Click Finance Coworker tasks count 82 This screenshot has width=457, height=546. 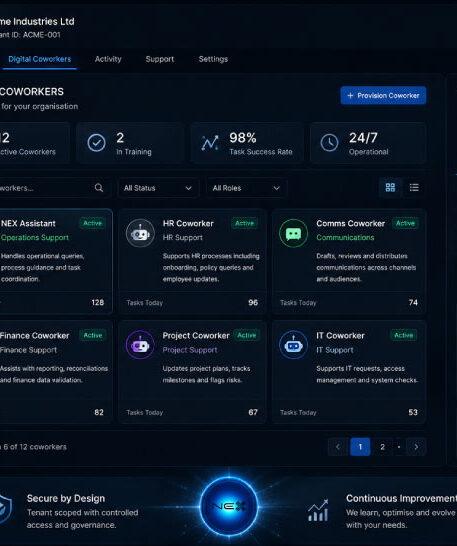99,413
